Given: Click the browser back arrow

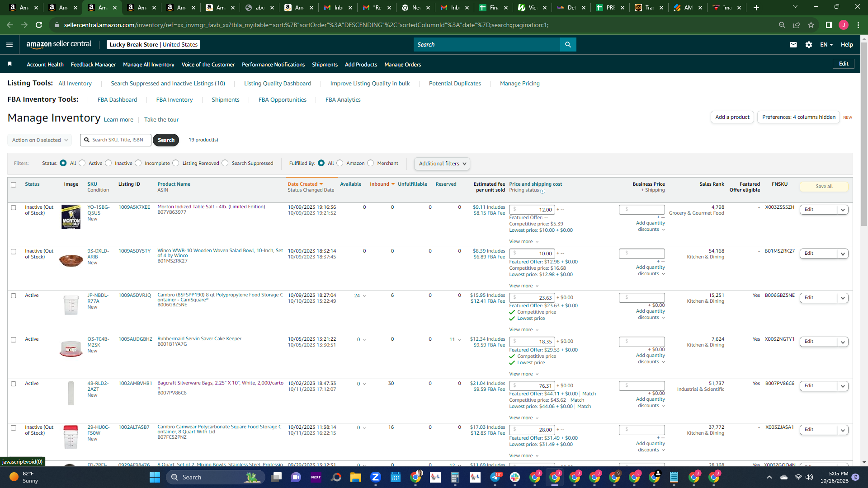Looking at the screenshot, I should (x=10, y=25).
